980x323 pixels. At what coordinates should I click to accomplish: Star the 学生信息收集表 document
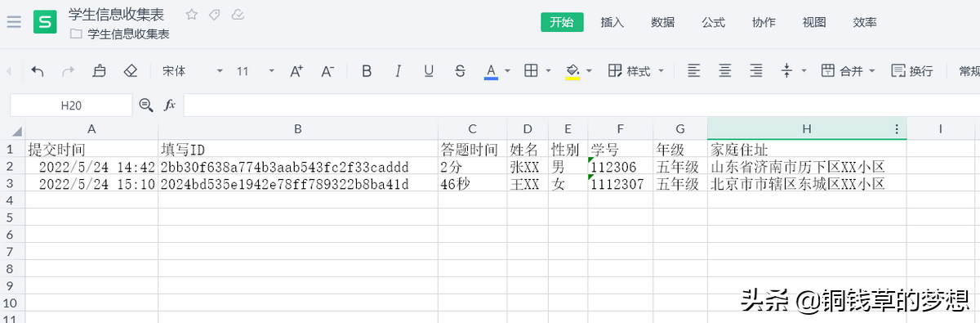[x=191, y=14]
